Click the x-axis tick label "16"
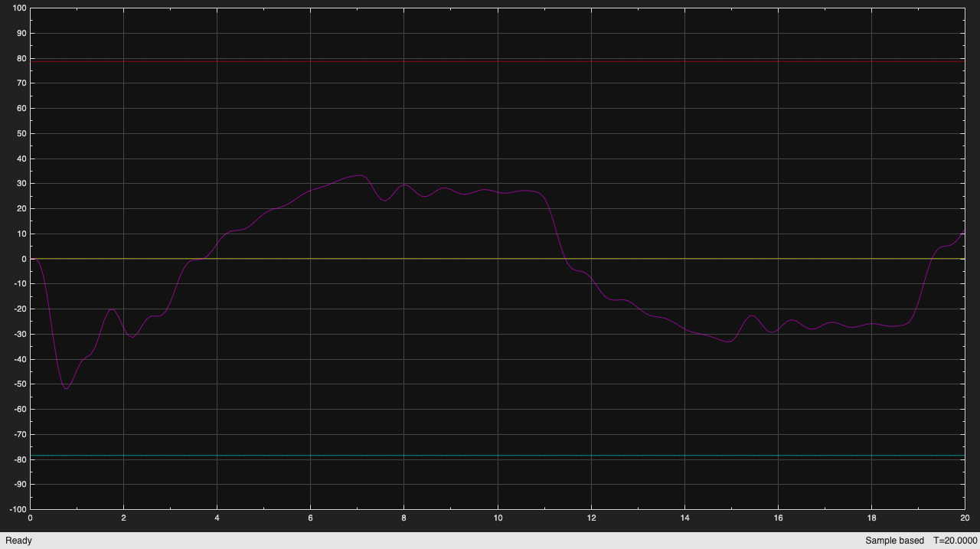980x549 pixels. point(778,518)
